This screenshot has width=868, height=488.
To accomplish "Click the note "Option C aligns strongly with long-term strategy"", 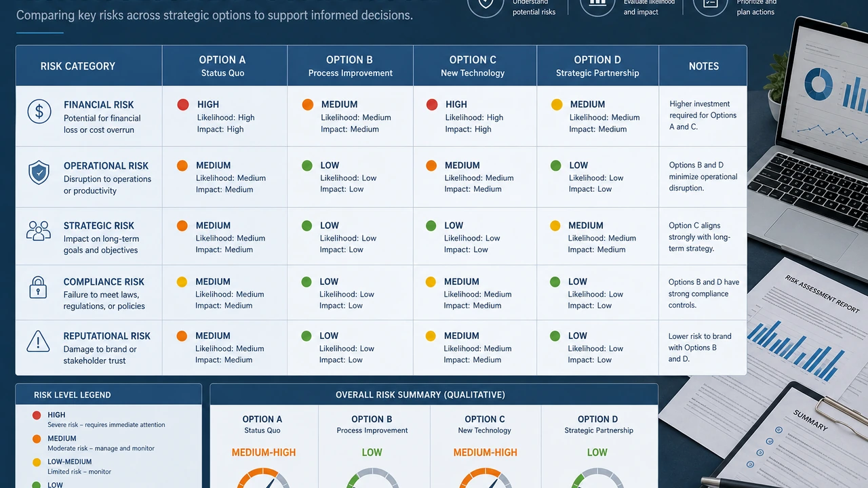I will pyautogui.click(x=699, y=237).
